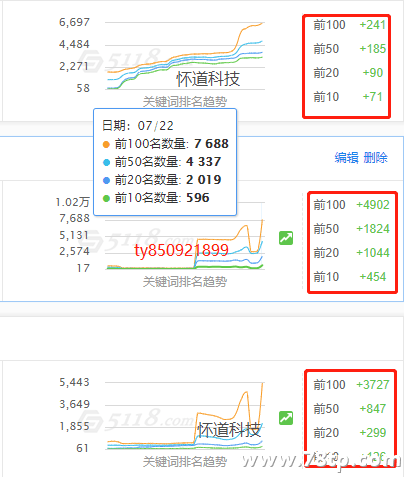
Task: Click the 5,443 axis label
Action: pos(75,382)
